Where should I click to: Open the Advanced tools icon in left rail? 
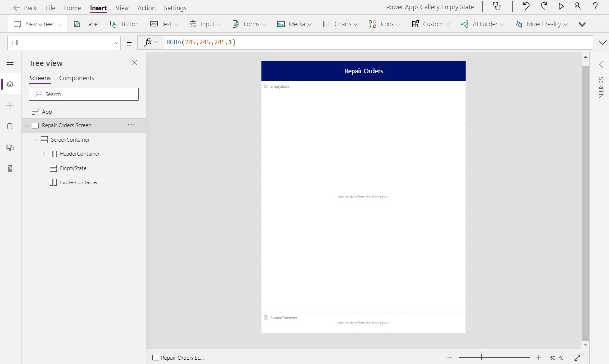coord(10,168)
